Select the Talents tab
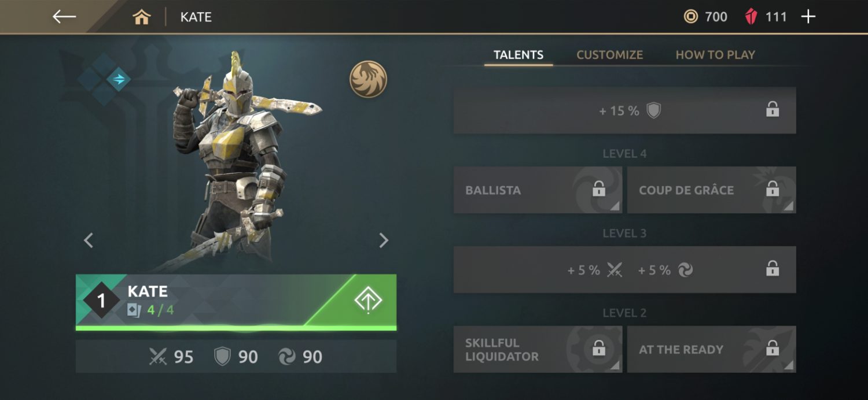The width and height of the screenshot is (868, 400). [x=518, y=55]
